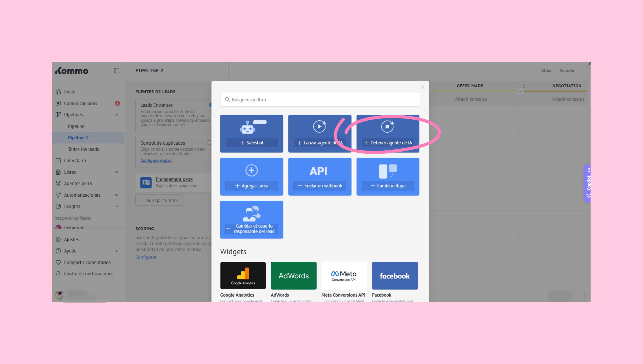The width and height of the screenshot is (643, 364).
Task: Add the Salesbot robot action
Action: (x=252, y=134)
